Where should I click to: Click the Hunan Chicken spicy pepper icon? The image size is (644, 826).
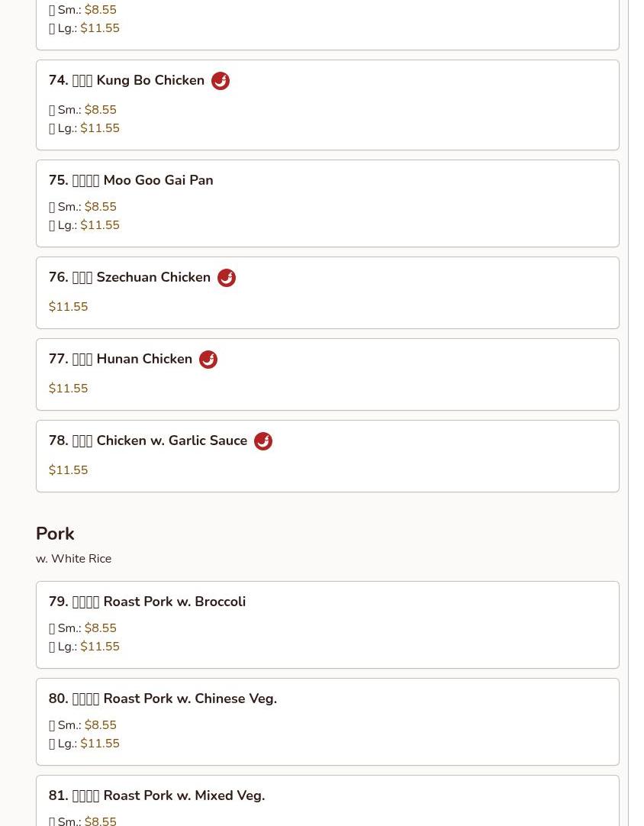point(208,360)
